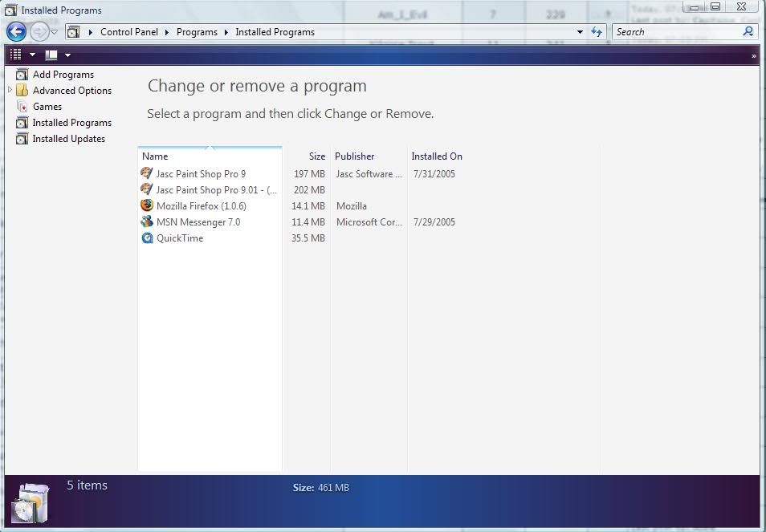Select MSN Messenger 7.0 in the list

(x=198, y=222)
